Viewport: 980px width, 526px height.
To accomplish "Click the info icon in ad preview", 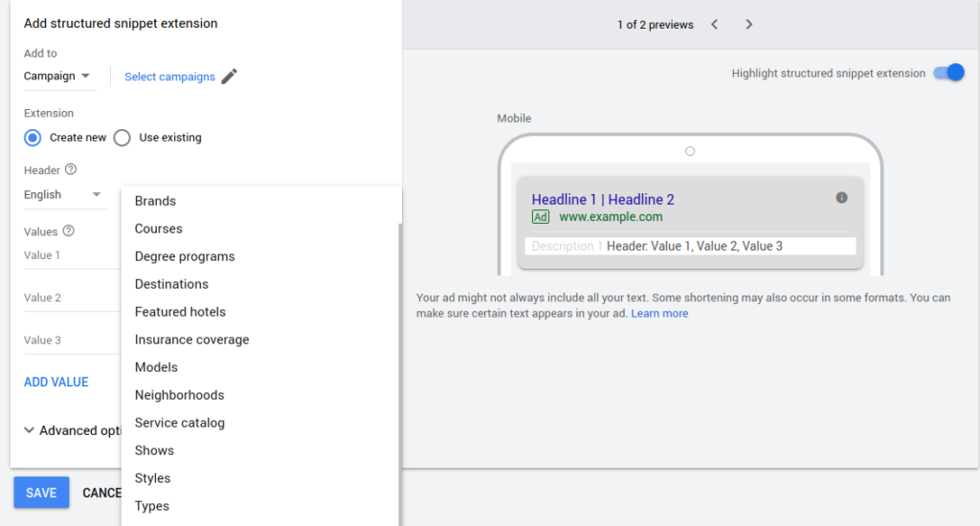I will point(841,198).
